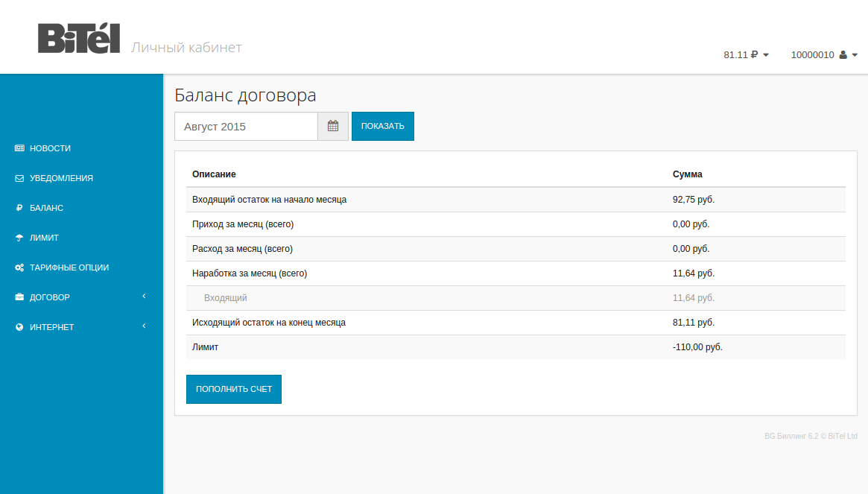Select the ruble icon next to БАЛАНС

tap(18, 208)
